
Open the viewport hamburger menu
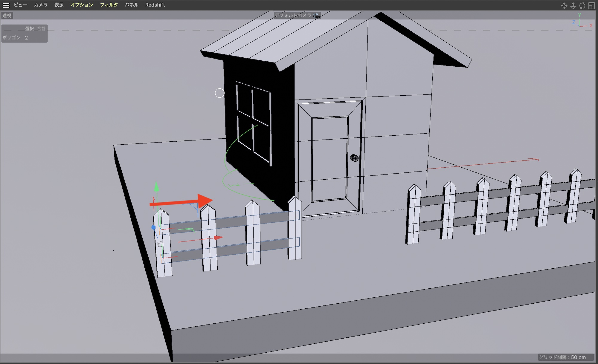pos(6,5)
